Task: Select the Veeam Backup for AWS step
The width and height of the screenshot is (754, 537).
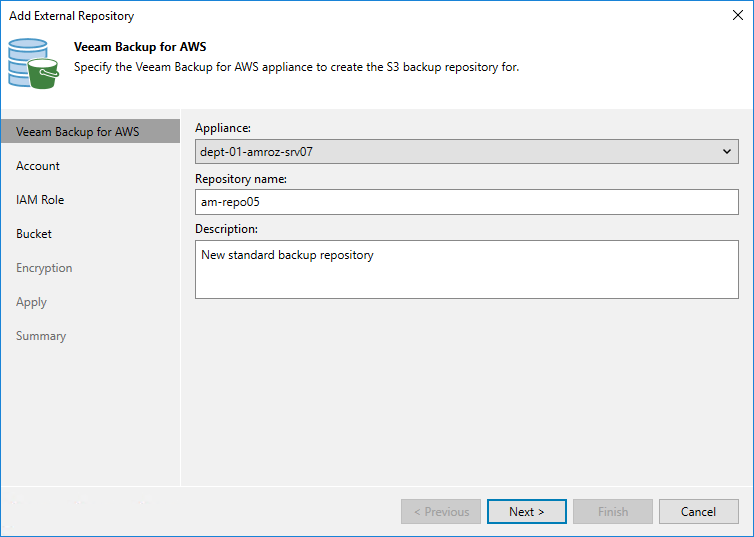Action: [x=78, y=132]
